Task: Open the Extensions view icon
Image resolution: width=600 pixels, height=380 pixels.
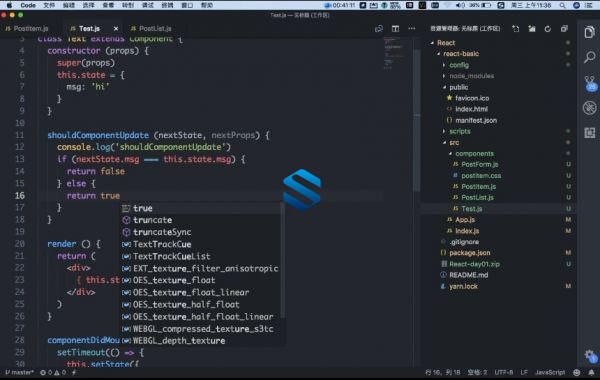Action: tap(589, 133)
